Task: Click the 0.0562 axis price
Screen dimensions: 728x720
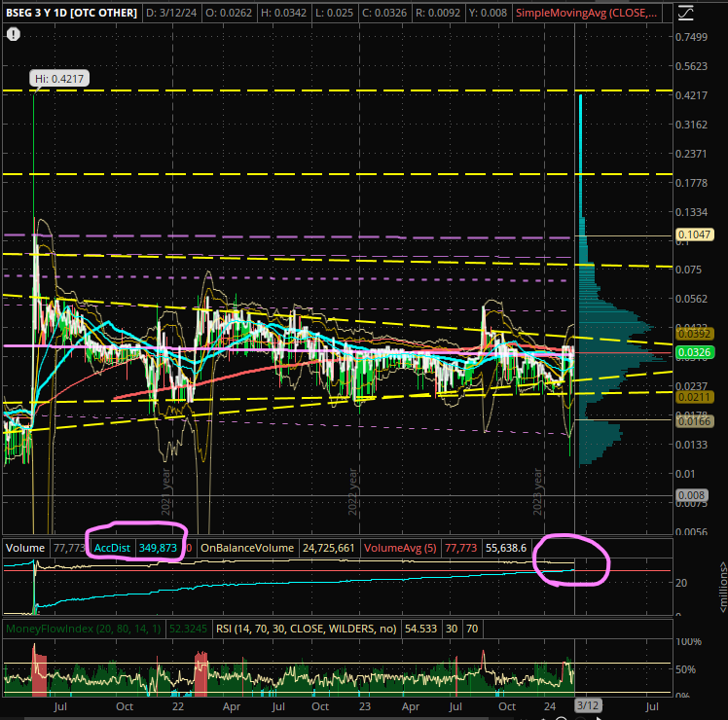Action: point(691,299)
